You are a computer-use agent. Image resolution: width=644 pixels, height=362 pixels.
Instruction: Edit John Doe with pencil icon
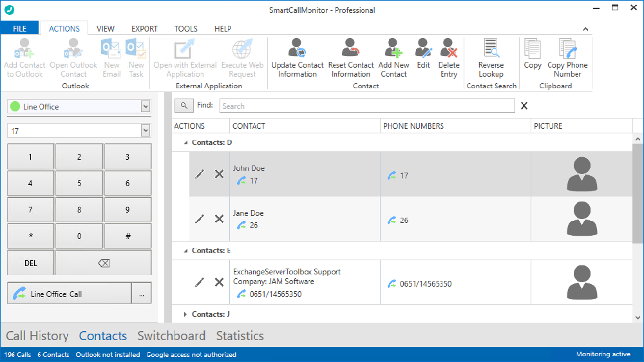tap(200, 174)
